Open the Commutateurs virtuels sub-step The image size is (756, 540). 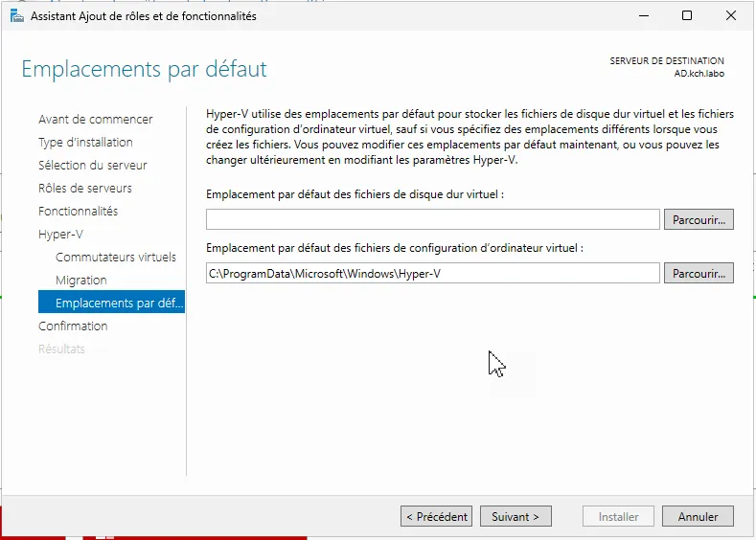[116, 258]
